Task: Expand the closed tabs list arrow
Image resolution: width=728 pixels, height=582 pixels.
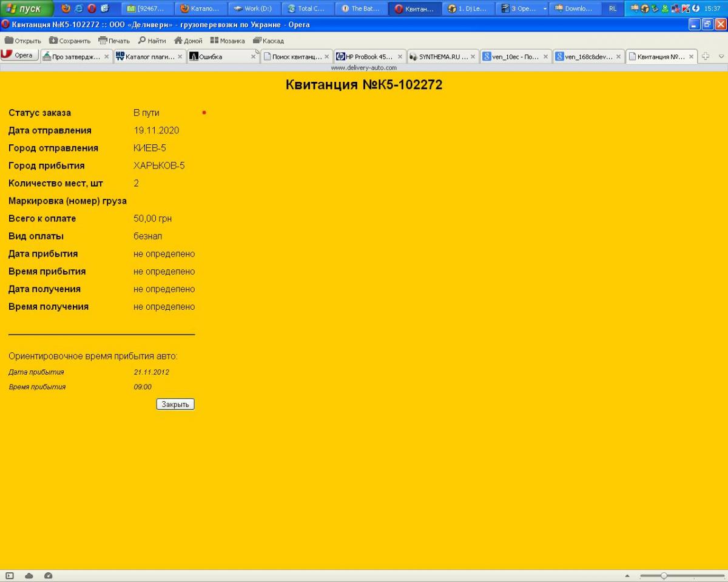Action: [721, 56]
